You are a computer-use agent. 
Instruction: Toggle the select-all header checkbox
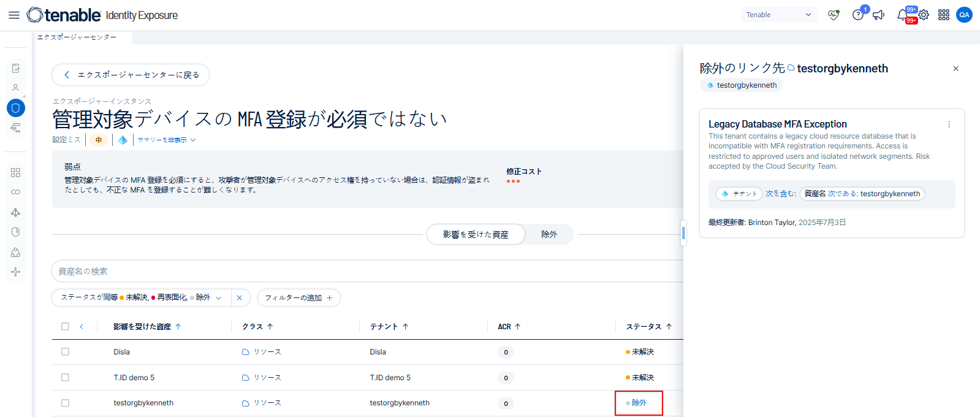point(65,327)
